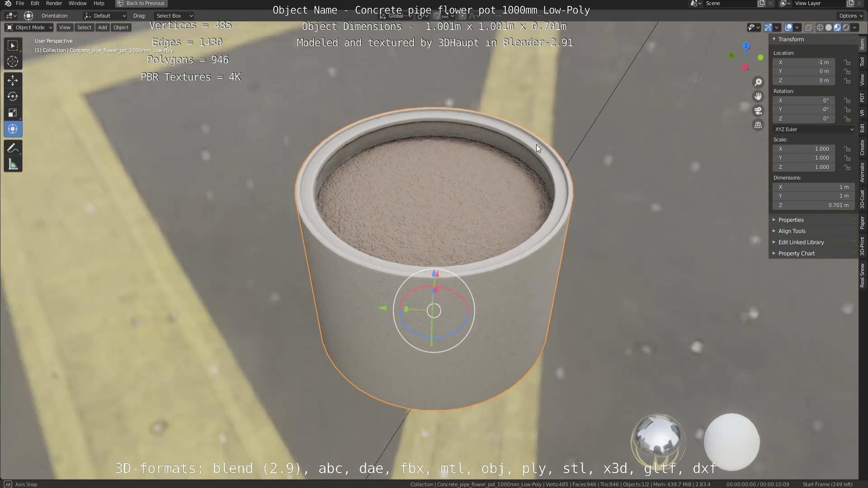This screenshot has height=488, width=868.
Task: Click the viewport zoom magnifier icon
Action: coord(758,82)
